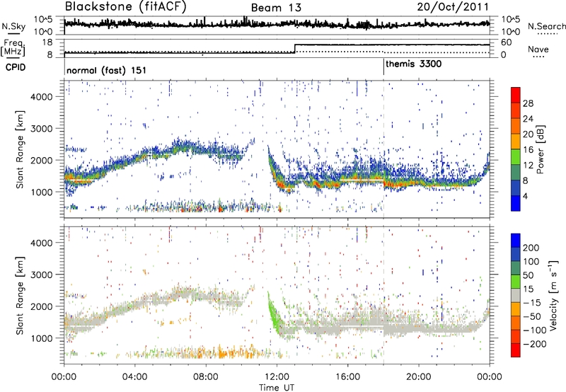Click the '08:00' time axis label
Image resolution: width=566 pixels, height=392 pixels.
coord(206,377)
